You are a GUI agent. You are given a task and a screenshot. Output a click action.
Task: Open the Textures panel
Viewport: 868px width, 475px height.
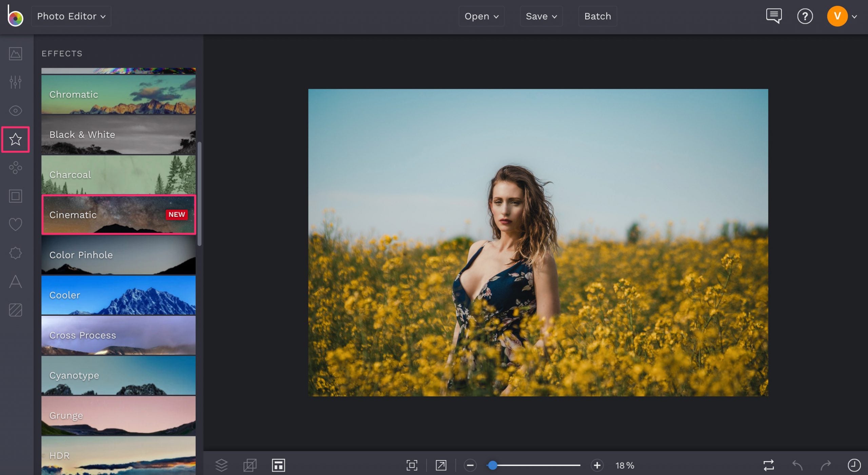pos(15,309)
